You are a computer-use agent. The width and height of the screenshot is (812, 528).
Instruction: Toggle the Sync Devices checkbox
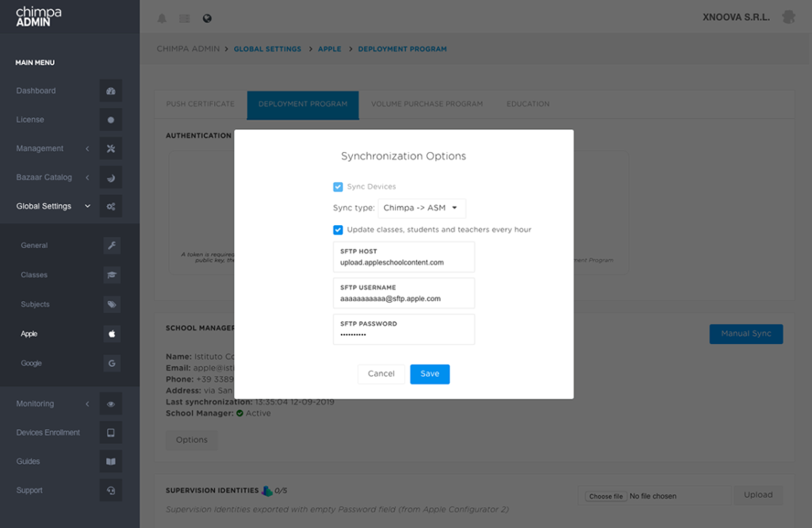[338, 187]
